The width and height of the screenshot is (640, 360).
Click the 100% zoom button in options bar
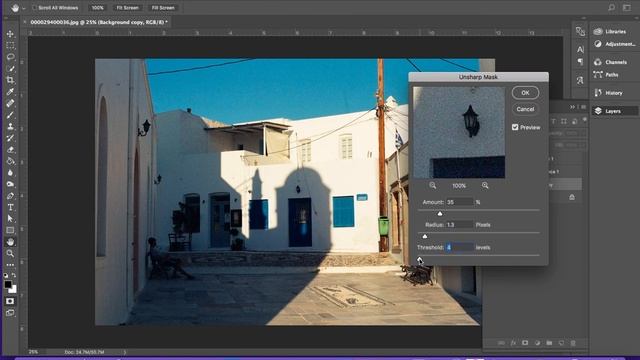(x=98, y=7)
